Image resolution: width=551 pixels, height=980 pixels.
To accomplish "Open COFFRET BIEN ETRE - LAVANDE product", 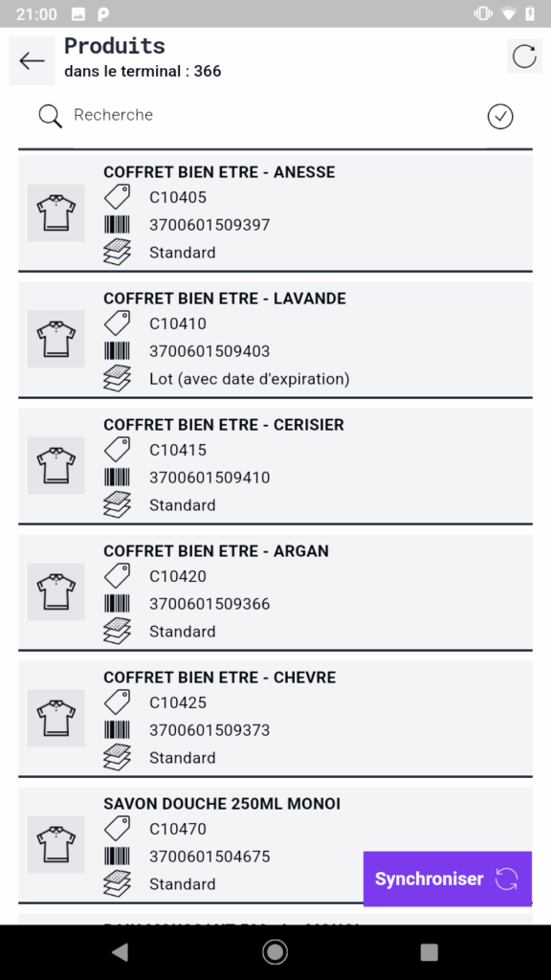I will pyautogui.click(x=275, y=340).
